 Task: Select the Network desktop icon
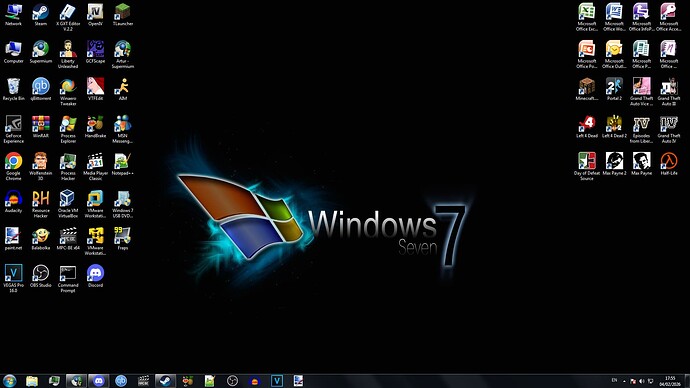[x=13, y=15]
